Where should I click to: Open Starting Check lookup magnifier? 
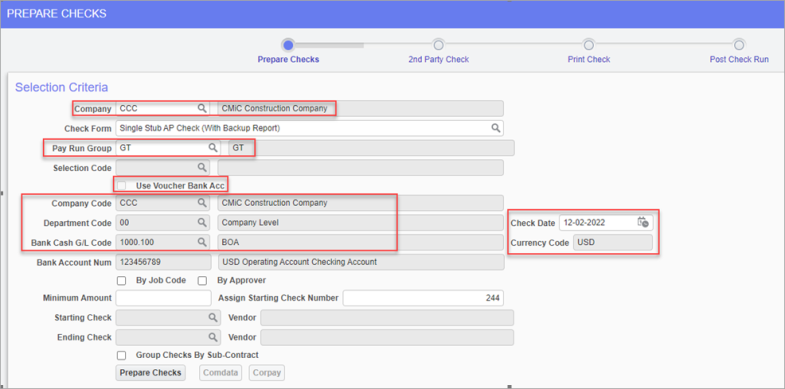(x=212, y=317)
